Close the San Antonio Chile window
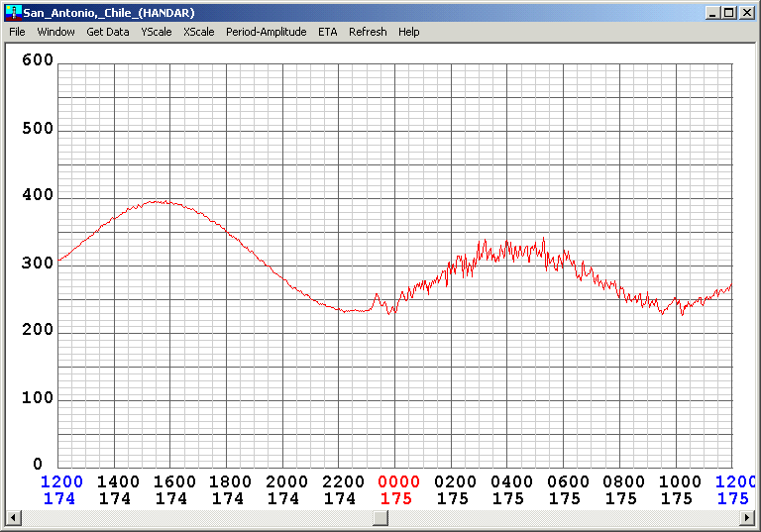Image resolution: width=761 pixels, height=532 pixels. (x=748, y=13)
